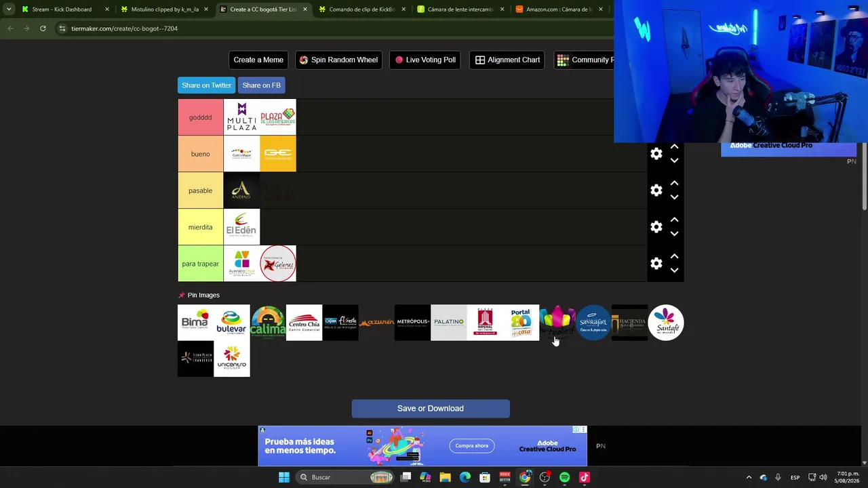Switch to the Stream - Kick Dashboard tab
Image resolution: width=868 pixels, height=488 pixels.
pyautogui.click(x=66, y=9)
